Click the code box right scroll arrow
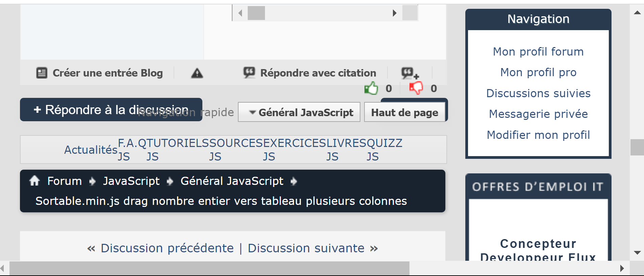Image resolution: width=644 pixels, height=276 pixels. pyautogui.click(x=394, y=13)
